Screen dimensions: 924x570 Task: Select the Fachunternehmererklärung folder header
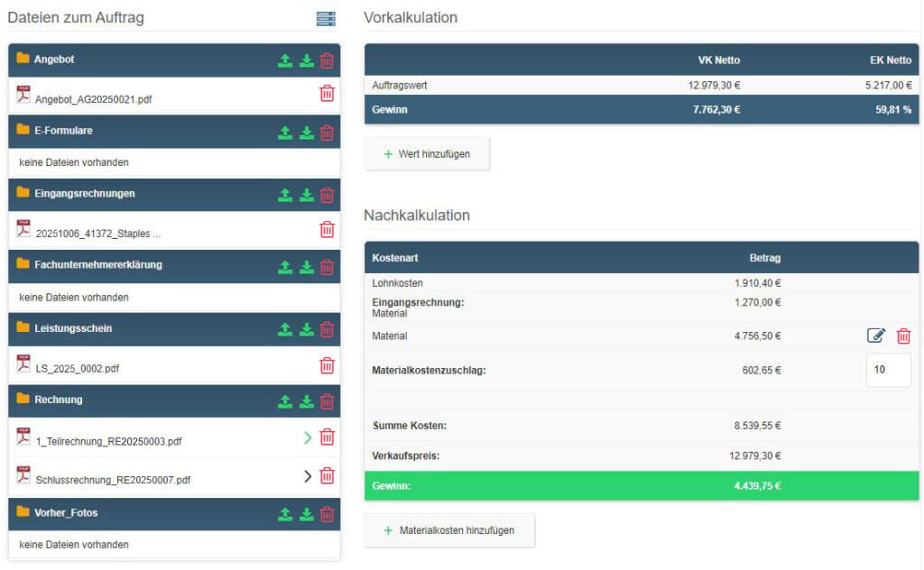point(97,265)
